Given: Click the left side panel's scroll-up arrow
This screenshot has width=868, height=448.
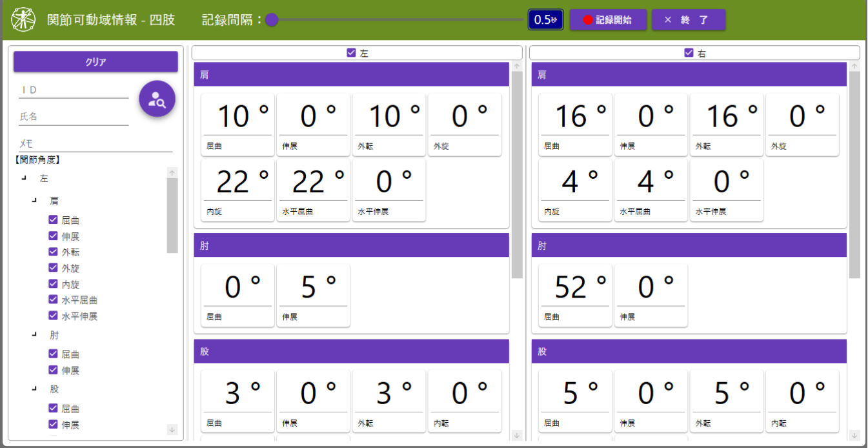Looking at the screenshot, I should click(x=516, y=66).
